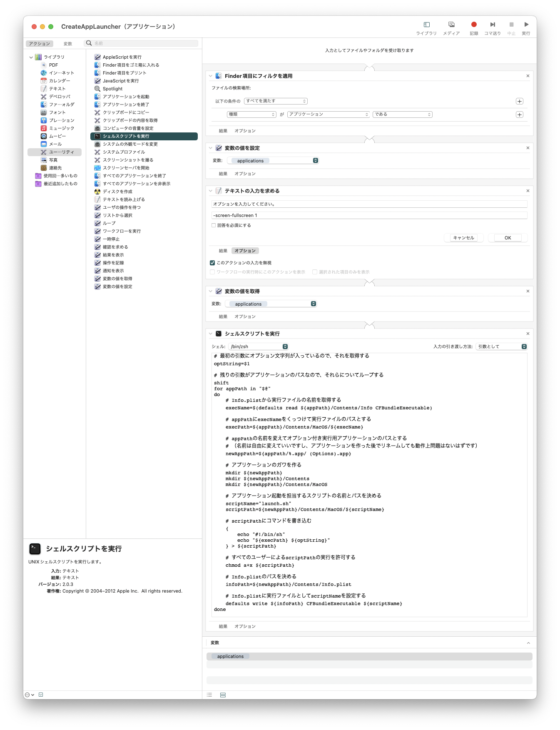
Task: Open the 種類 criteria dropdown
Action: click(251, 115)
